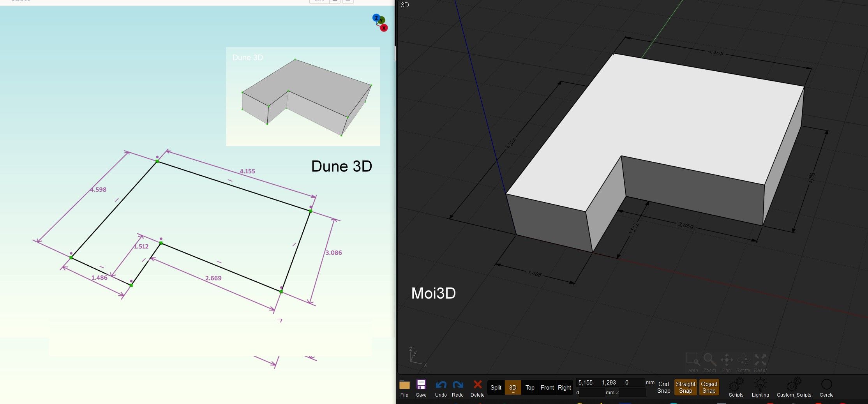The height and width of the screenshot is (404, 868).
Task: Click the Reset view button
Action: click(760, 360)
